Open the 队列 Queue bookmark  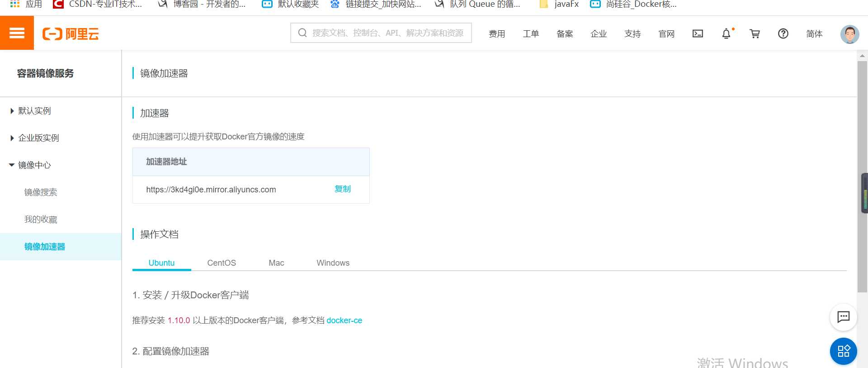click(477, 4)
